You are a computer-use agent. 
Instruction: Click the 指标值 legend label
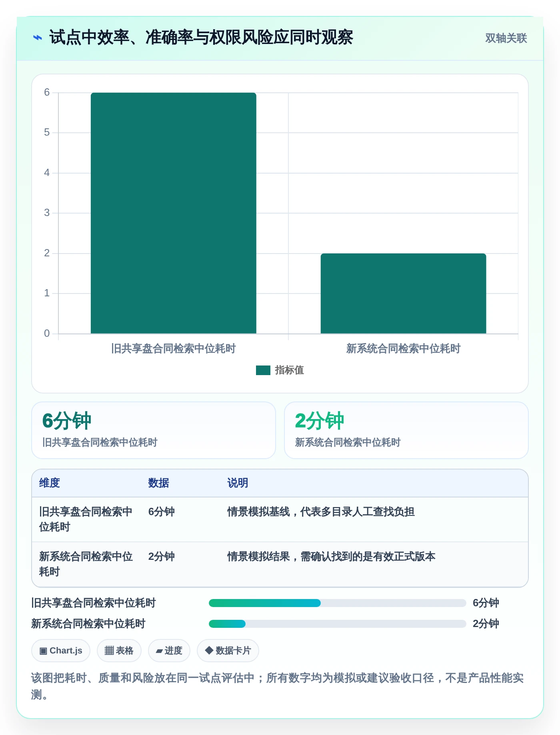coord(290,370)
